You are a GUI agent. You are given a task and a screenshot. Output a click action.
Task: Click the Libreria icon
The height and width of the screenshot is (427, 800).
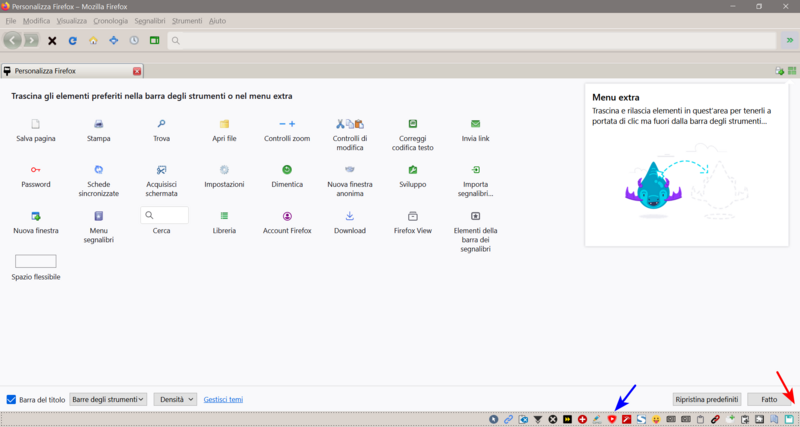tap(224, 216)
